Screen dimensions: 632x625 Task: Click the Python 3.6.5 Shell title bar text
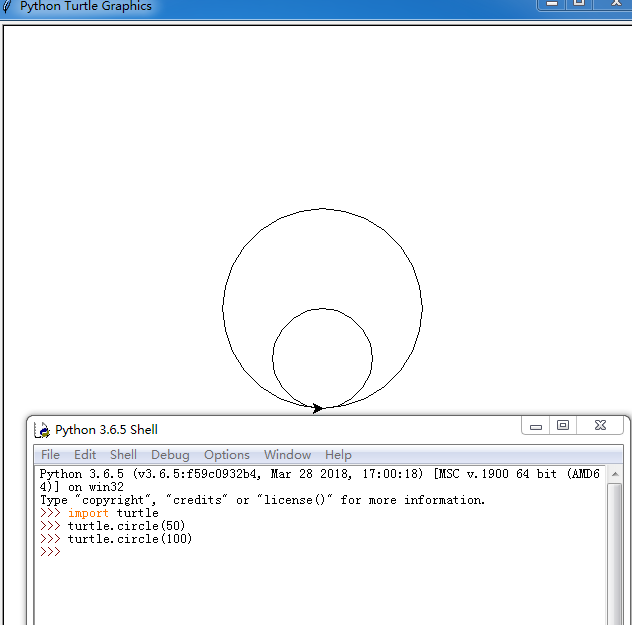point(106,430)
